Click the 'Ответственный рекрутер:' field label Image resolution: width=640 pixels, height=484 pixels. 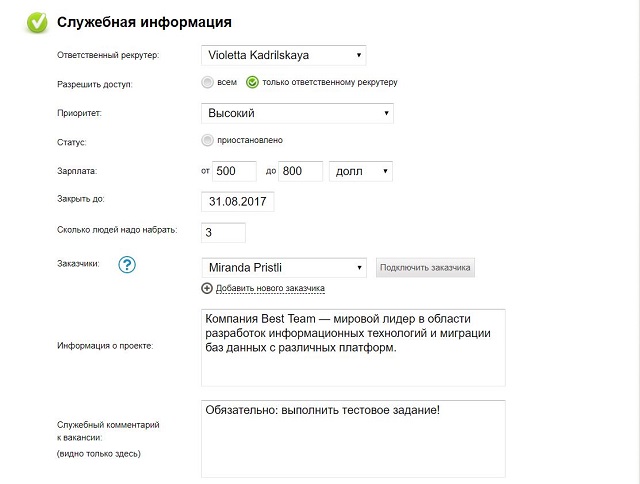[x=109, y=56]
